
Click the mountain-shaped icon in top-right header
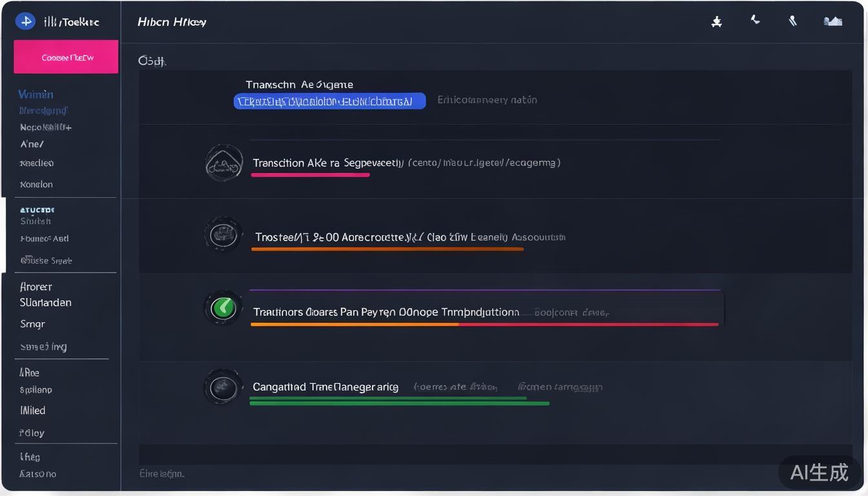832,21
